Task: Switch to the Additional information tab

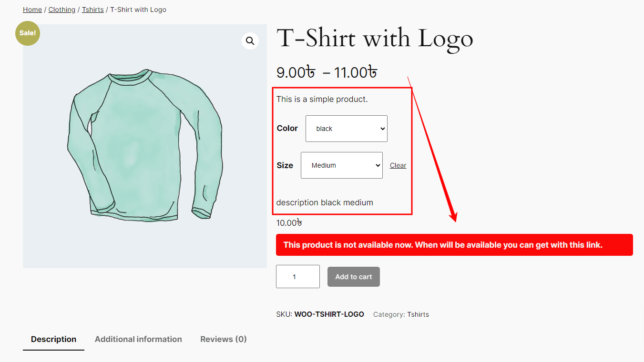Action: click(138, 339)
